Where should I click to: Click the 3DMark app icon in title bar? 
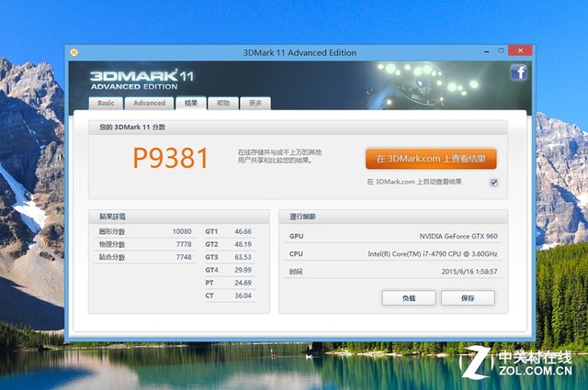(73, 52)
